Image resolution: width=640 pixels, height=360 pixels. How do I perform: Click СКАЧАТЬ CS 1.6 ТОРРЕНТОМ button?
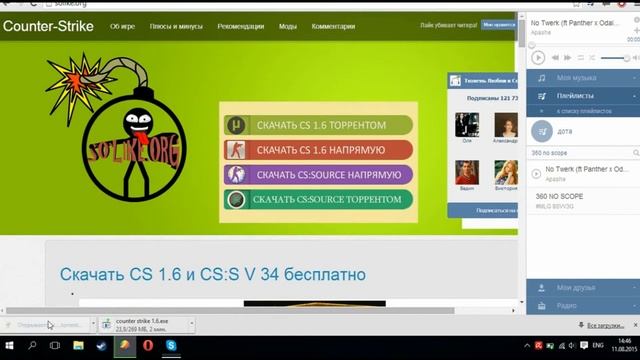318,125
